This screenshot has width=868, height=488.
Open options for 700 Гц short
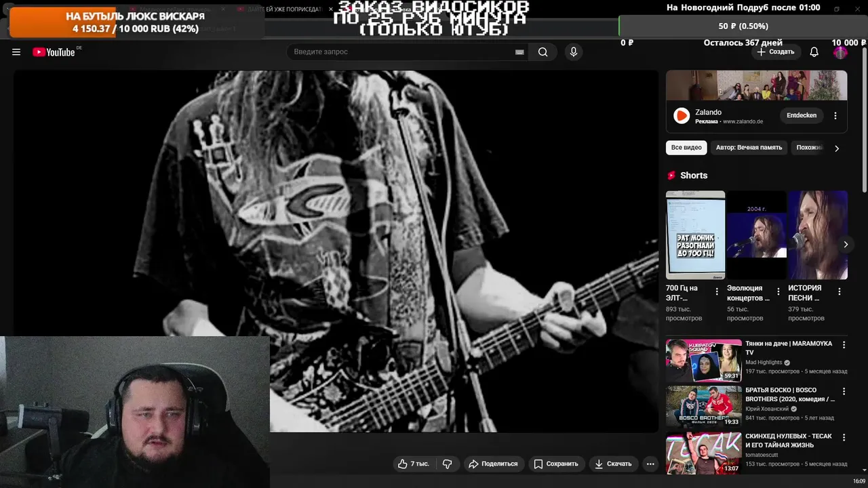[x=717, y=291]
